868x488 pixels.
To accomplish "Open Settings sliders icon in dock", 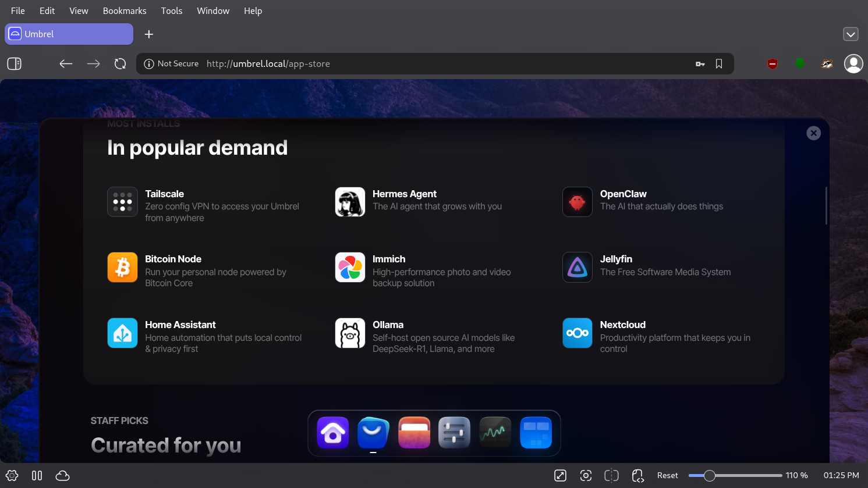I will pyautogui.click(x=454, y=433).
